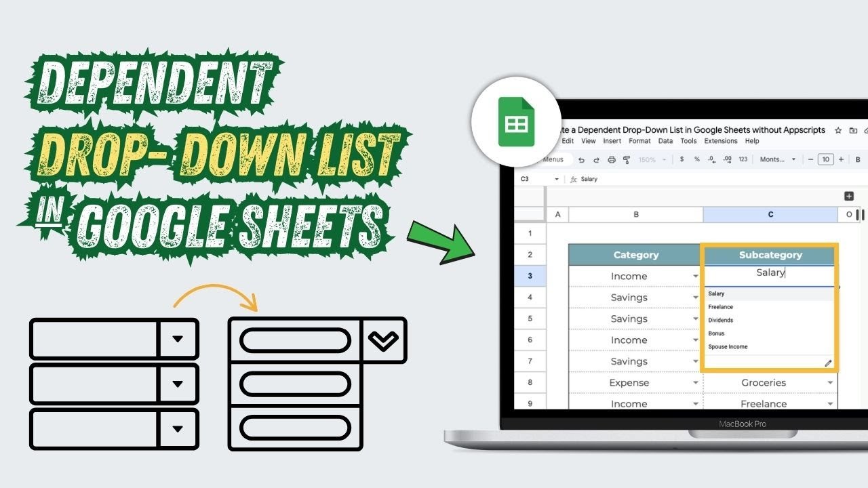Click the Increase decimal places icon
Image resolution: width=868 pixels, height=488 pixels.
coord(727,159)
